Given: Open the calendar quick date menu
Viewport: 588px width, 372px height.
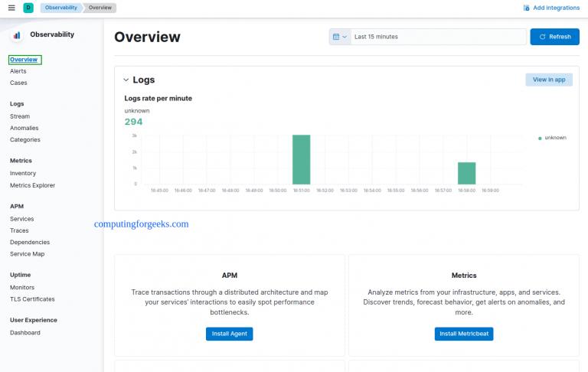Looking at the screenshot, I should pos(339,37).
